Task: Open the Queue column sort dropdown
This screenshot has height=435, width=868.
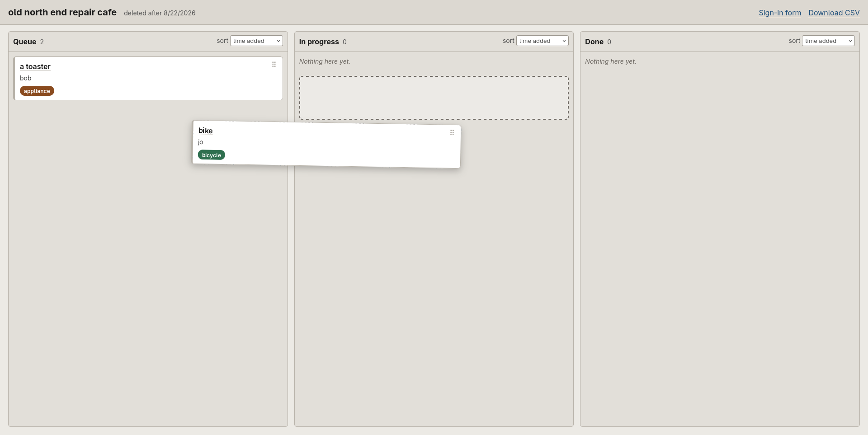Action: 256,41
